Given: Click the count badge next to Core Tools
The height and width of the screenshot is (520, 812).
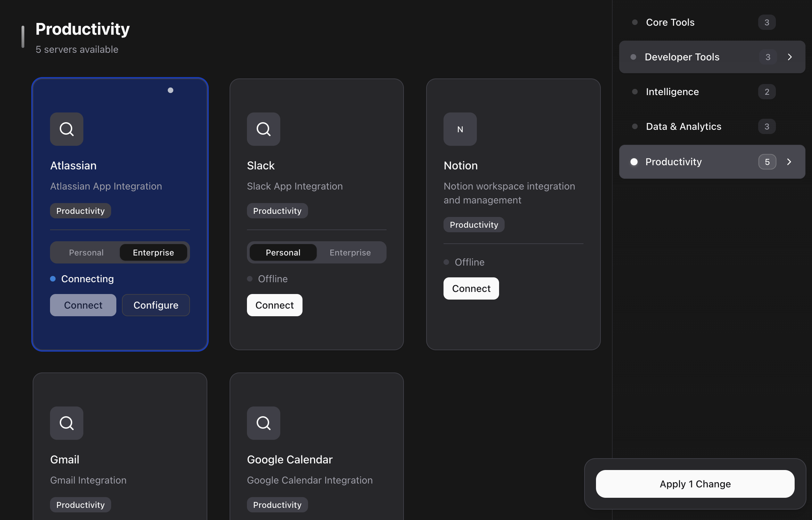Looking at the screenshot, I should pos(767,22).
